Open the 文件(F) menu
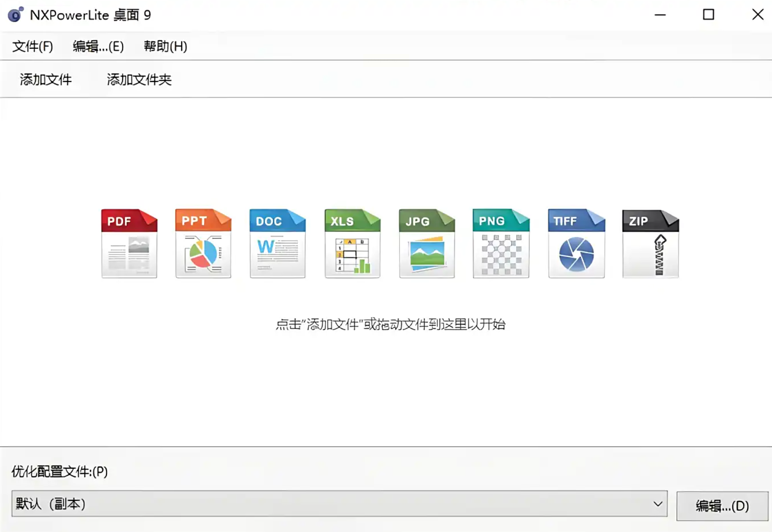The height and width of the screenshot is (532, 772). [32, 46]
